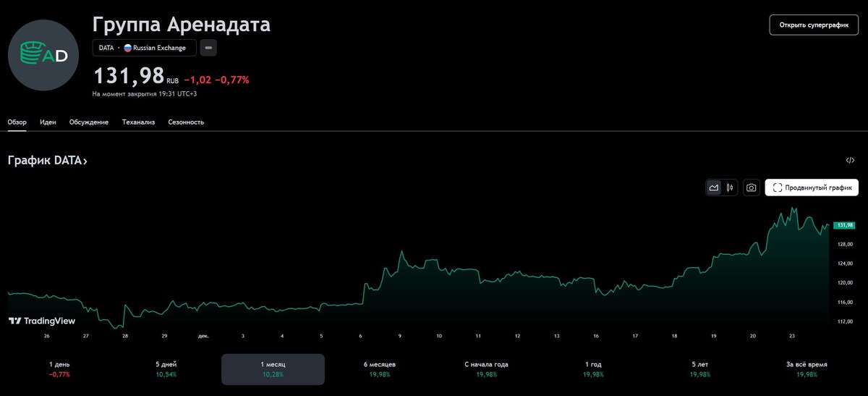Select the 1 год time range
The height and width of the screenshot is (396, 868).
click(595, 369)
